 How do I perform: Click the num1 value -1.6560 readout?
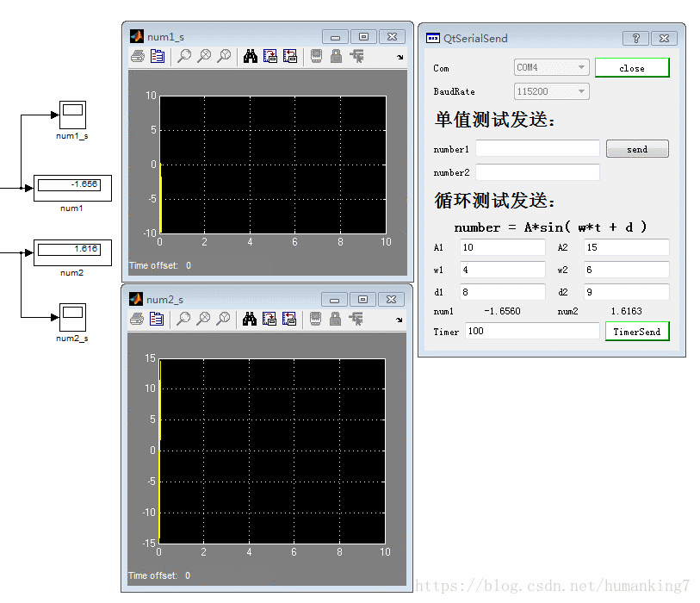coord(502,311)
